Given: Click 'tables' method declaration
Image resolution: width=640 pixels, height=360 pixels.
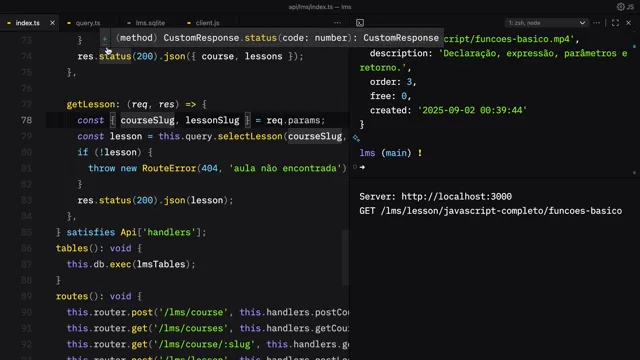Looking at the screenshot, I should tap(72, 248).
